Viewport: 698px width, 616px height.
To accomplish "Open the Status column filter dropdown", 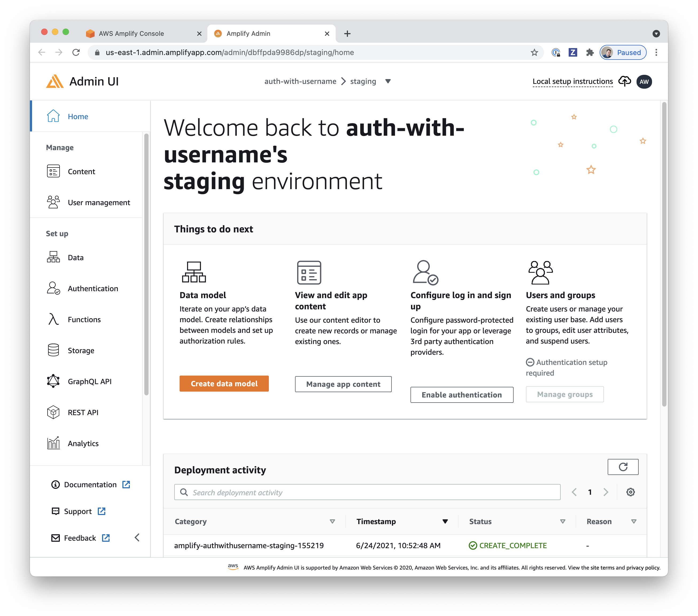I will pyautogui.click(x=563, y=521).
